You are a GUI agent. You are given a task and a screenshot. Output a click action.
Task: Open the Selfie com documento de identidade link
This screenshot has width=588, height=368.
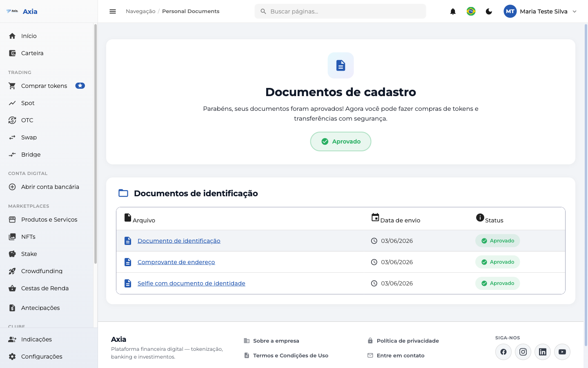pyautogui.click(x=192, y=283)
